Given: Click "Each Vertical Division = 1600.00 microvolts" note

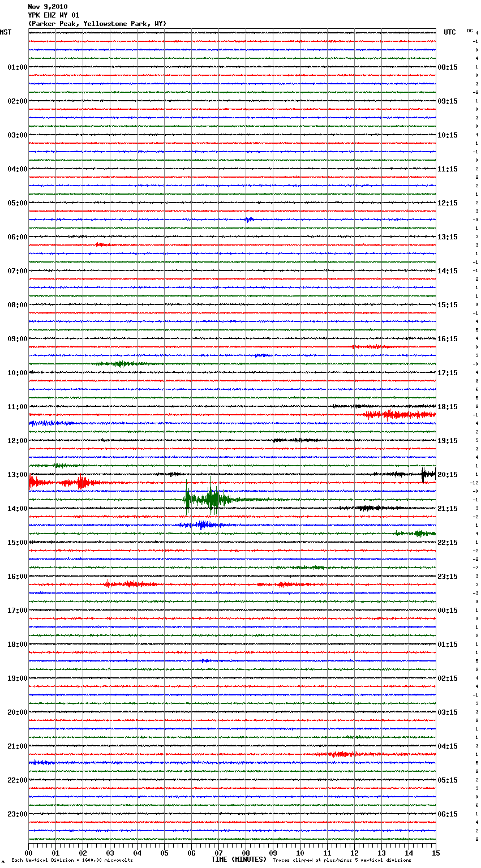Looking at the screenshot, I should [72, 861].
